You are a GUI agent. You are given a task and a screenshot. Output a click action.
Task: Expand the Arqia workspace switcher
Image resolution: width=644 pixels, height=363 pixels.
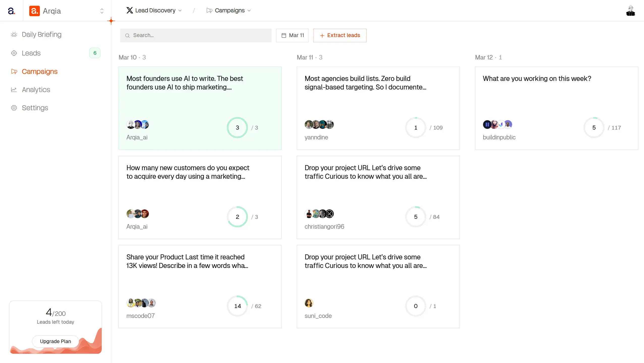(102, 11)
